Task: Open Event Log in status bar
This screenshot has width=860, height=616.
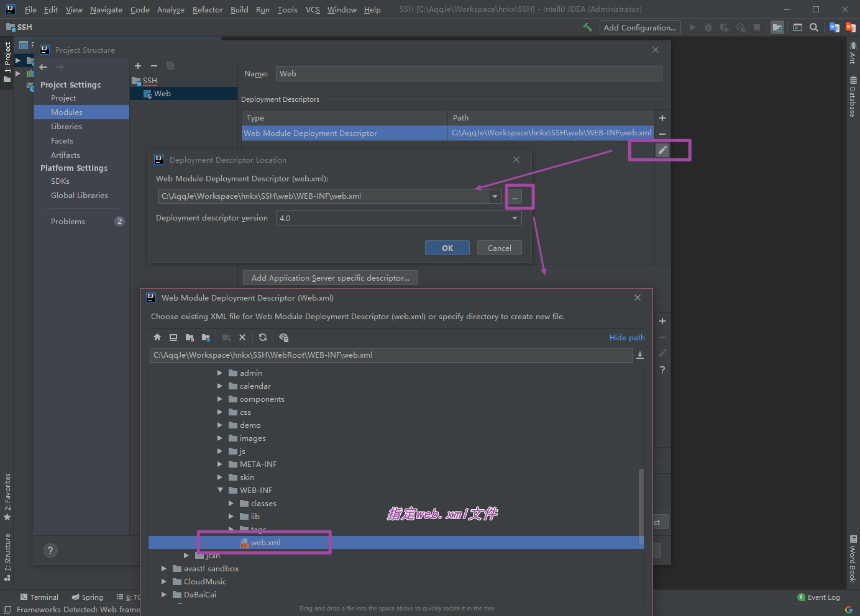Action: [x=819, y=597]
